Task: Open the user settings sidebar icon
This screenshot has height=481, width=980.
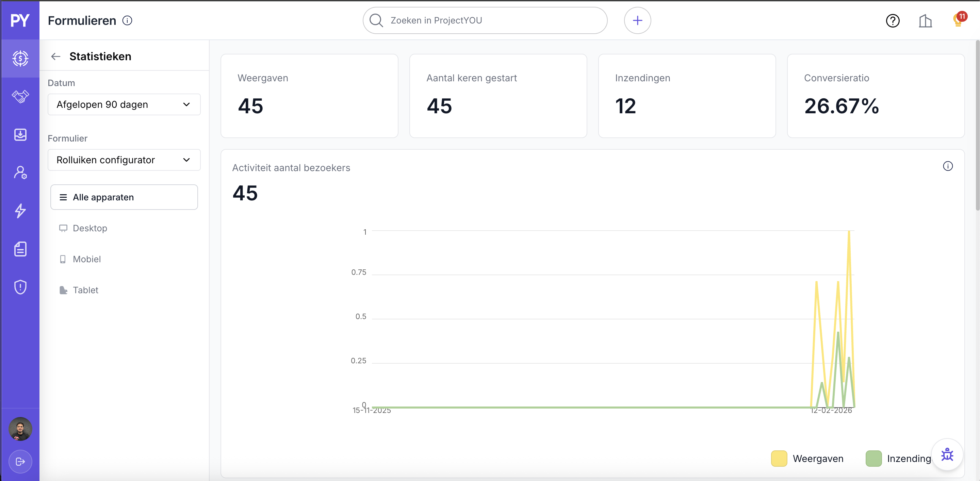Action: pos(20,172)
